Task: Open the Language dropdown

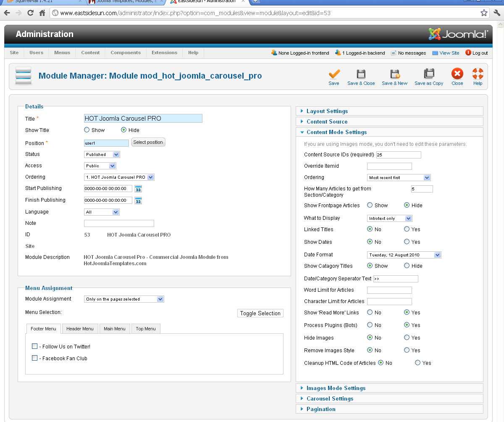Action: pos(102,212)
